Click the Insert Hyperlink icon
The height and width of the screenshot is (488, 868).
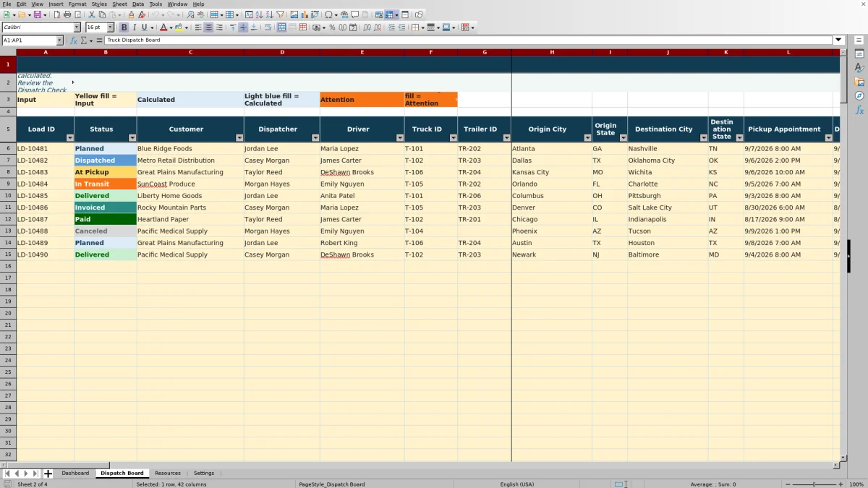tap(344, 14)
